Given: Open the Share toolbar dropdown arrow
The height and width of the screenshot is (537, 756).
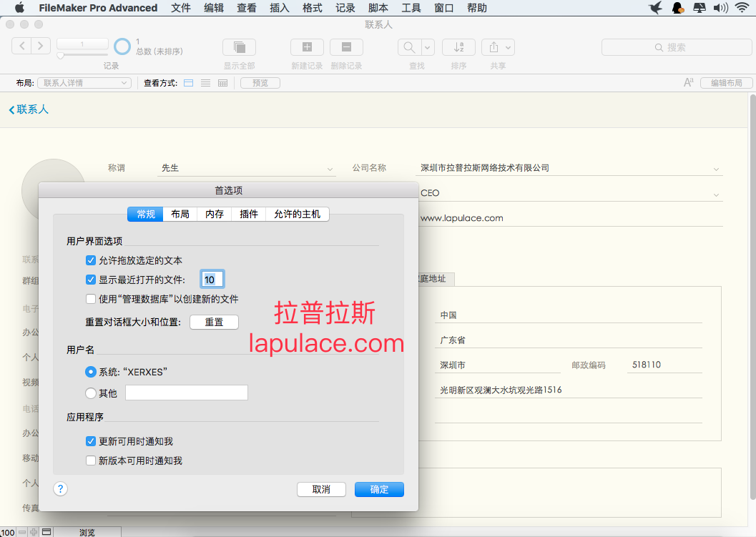Looking at the screenshot, I should (x=509, y=47).
